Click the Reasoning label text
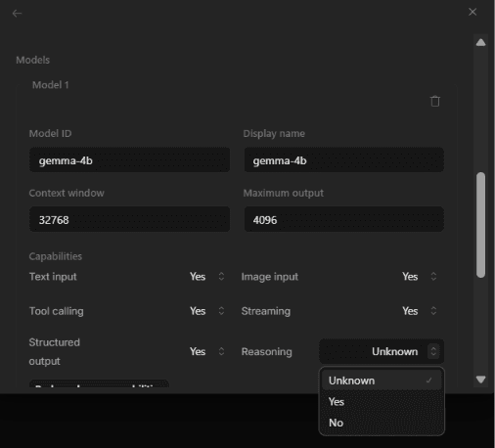Image resolution: width=495 pixels, height=448 pixels. (267, 352)
